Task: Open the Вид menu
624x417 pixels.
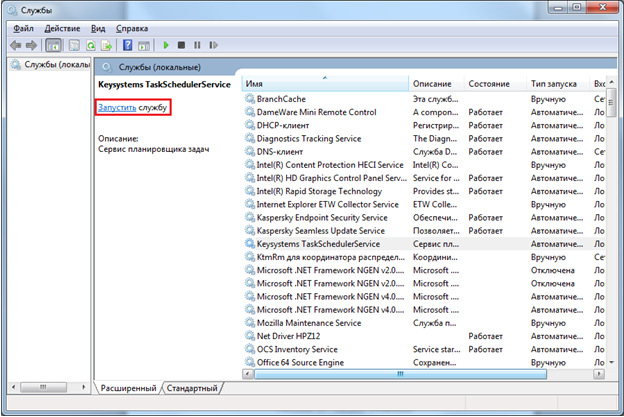Action: [x=98, y=29]
